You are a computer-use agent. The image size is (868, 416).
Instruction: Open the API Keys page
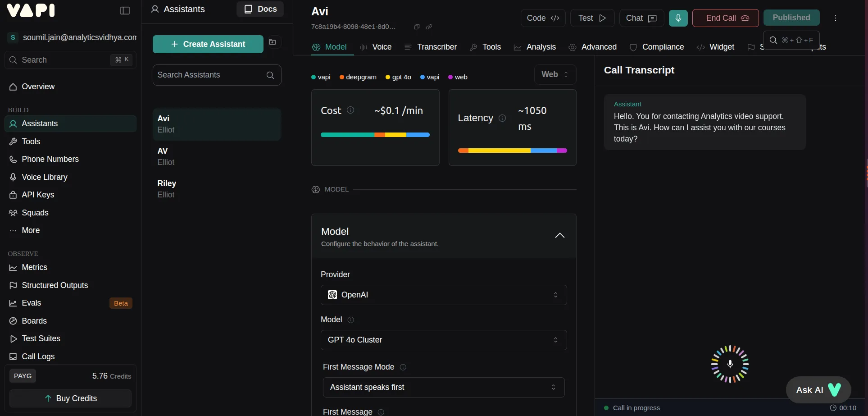pyautogui.click(x=38, y=195)
